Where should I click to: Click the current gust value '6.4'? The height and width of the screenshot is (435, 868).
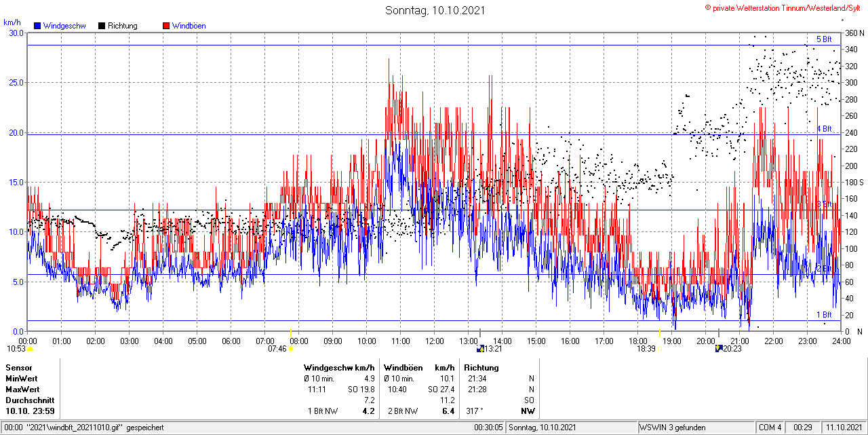[x=448, y=411]
